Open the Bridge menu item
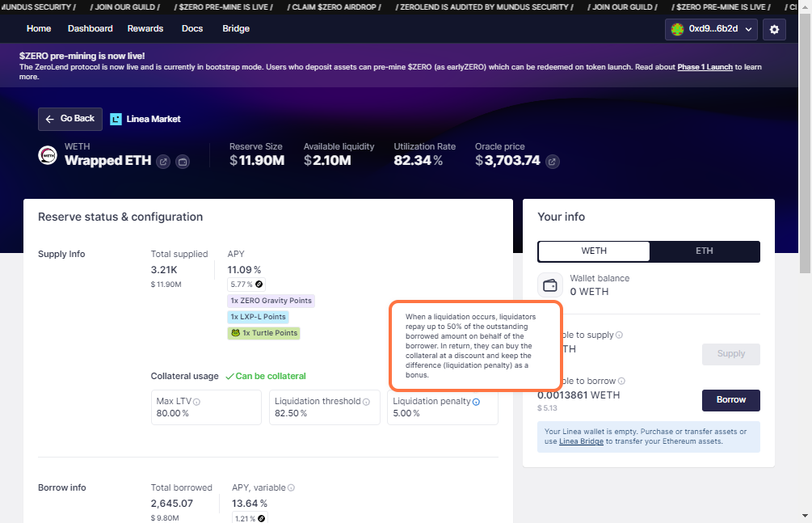 236,28
